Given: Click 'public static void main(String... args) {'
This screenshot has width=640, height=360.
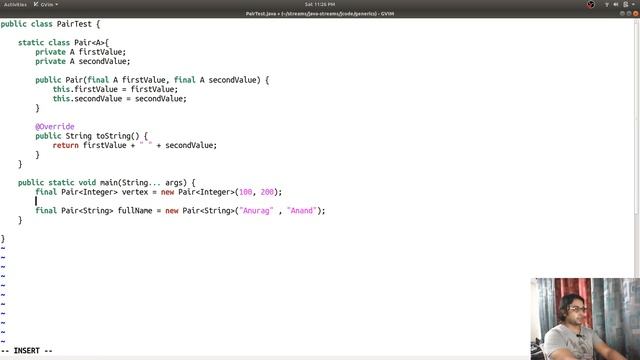Looking at the screenshot, I should 107,182.
